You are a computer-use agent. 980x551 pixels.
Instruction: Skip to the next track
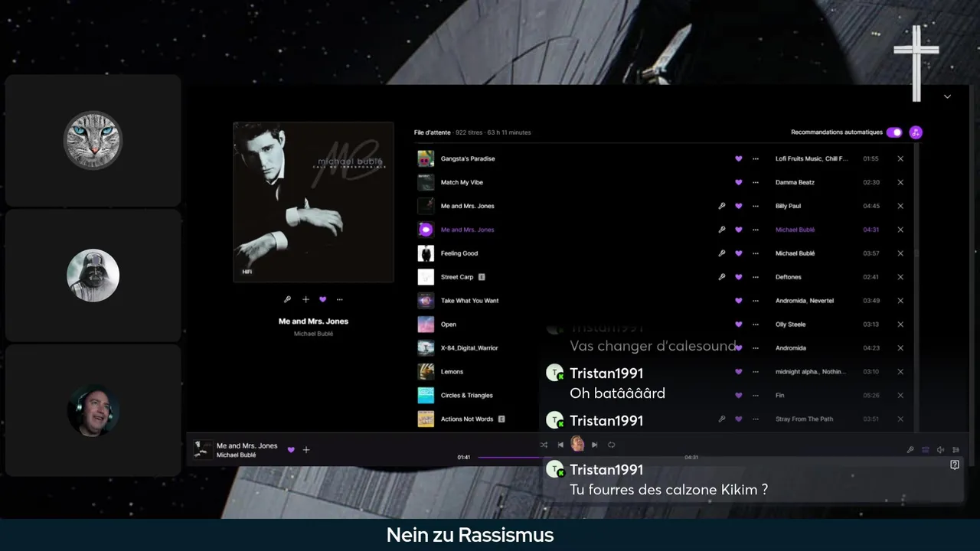594,445
